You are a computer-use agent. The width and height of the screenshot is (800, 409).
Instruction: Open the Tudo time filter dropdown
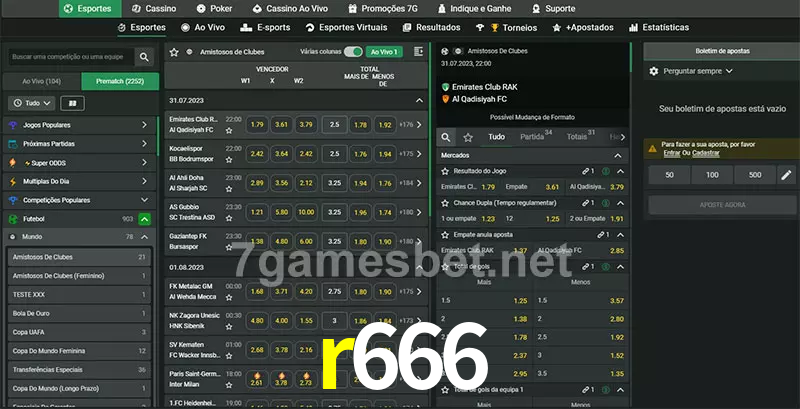click(x=32, y=103)
